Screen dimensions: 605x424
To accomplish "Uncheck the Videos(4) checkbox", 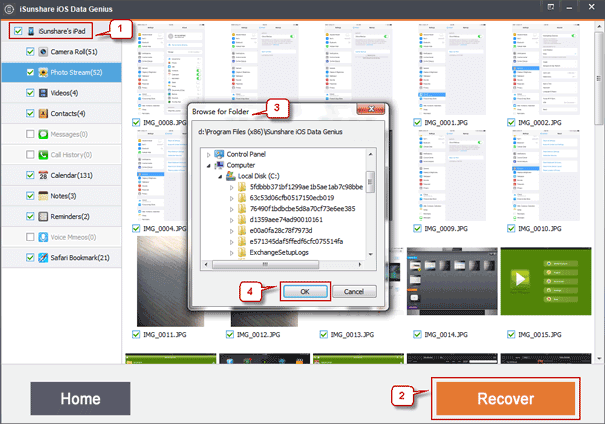I will (x=30, y=93).
